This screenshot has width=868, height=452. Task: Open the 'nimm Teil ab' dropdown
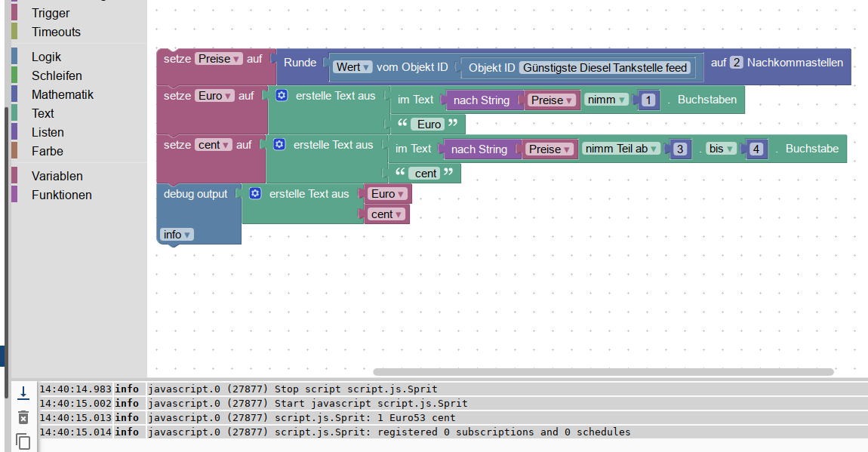tap(621, 148)
